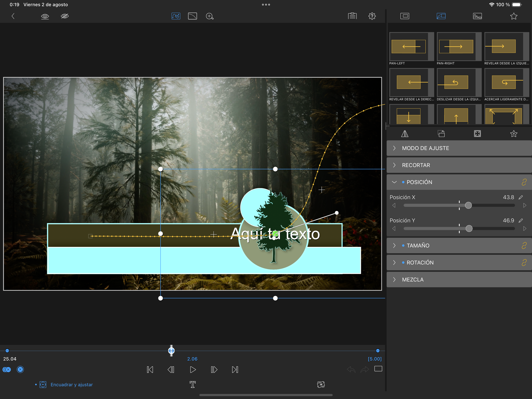The image size is (532, 399).
Task: Select the PAN-RIGHT preset thumbnail
Action: 456,46
